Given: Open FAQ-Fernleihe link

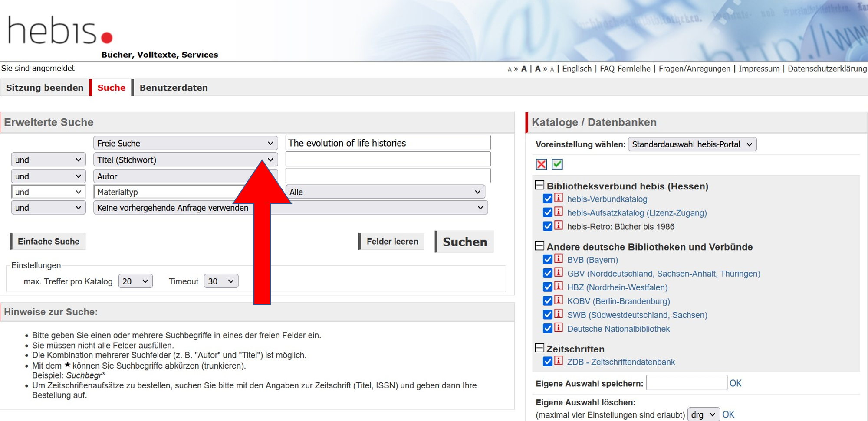Looking at the screenshot, I should pyautogui.click(x=625, y=69).
